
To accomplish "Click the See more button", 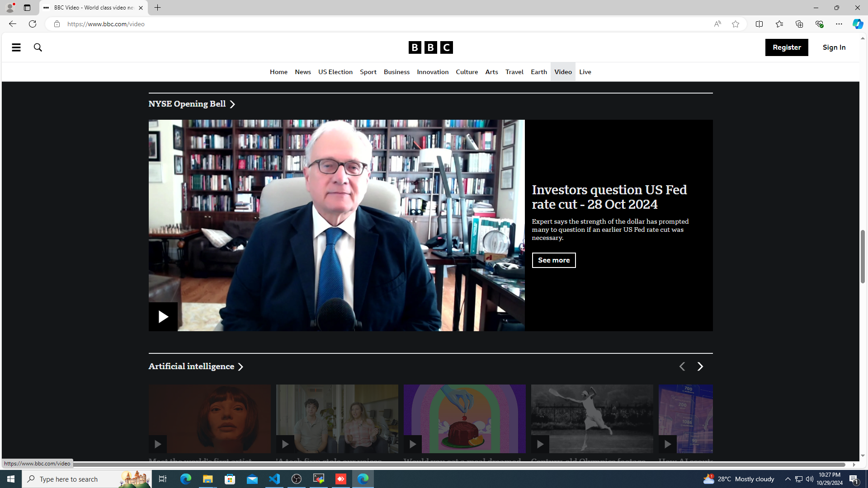I will (x=554, y=260).
